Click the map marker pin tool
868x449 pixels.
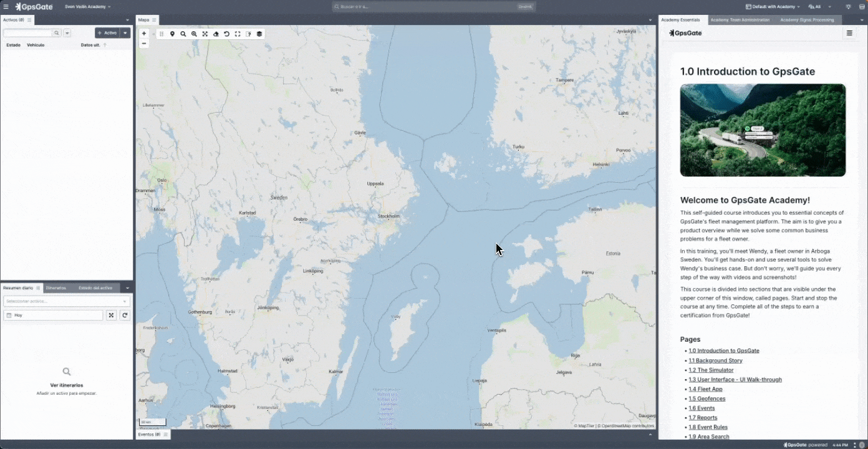(x=172, y=34)
